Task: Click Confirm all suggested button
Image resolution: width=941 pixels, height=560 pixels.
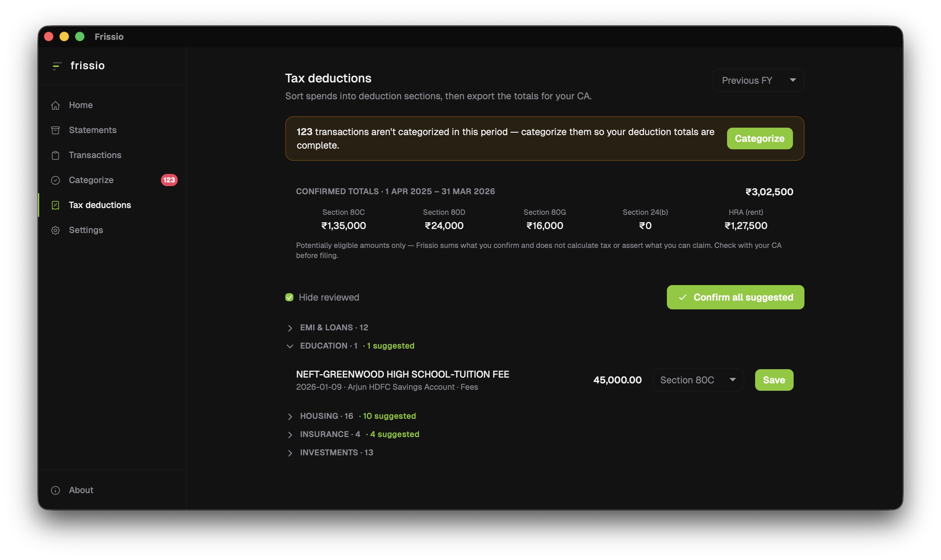Action: pos(735,297)
